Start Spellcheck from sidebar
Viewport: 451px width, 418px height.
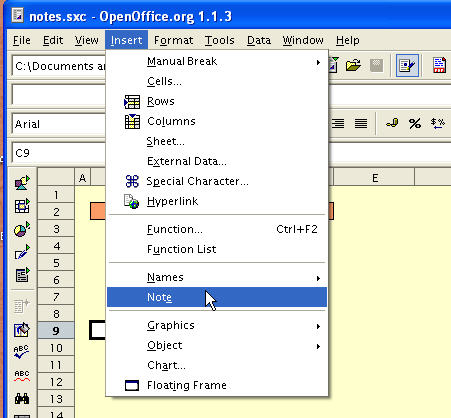22,352
